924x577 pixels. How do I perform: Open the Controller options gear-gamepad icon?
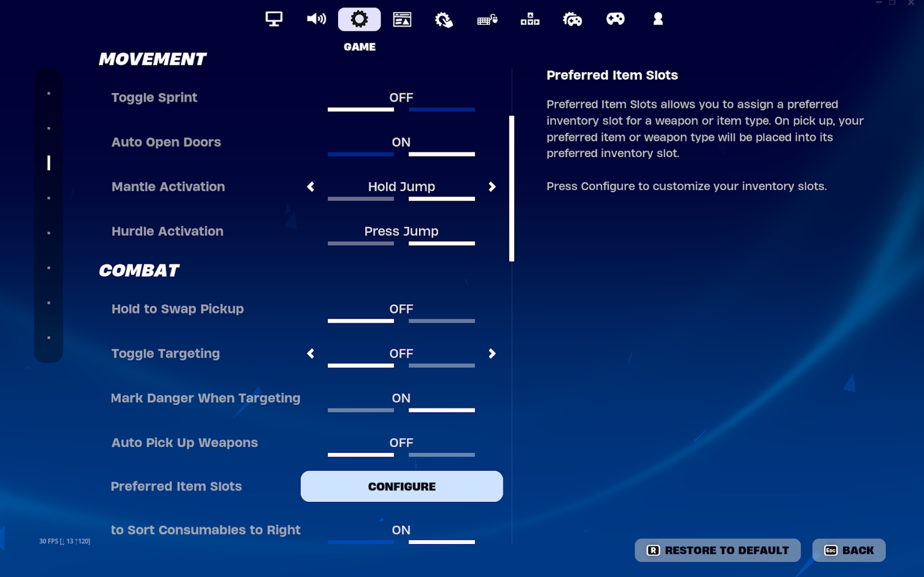[573, 19]
